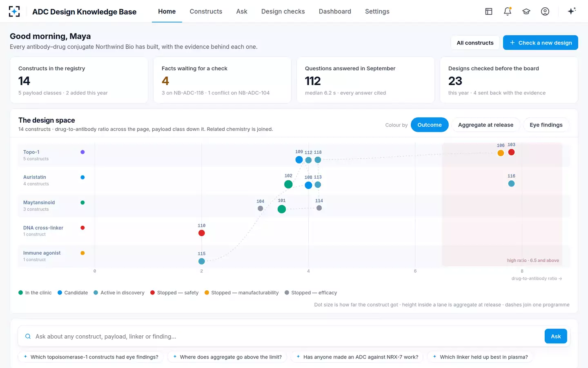Select construct 108 dot in Auristatin lane
The height and width of the screenshot is (368, 588).
308,185
